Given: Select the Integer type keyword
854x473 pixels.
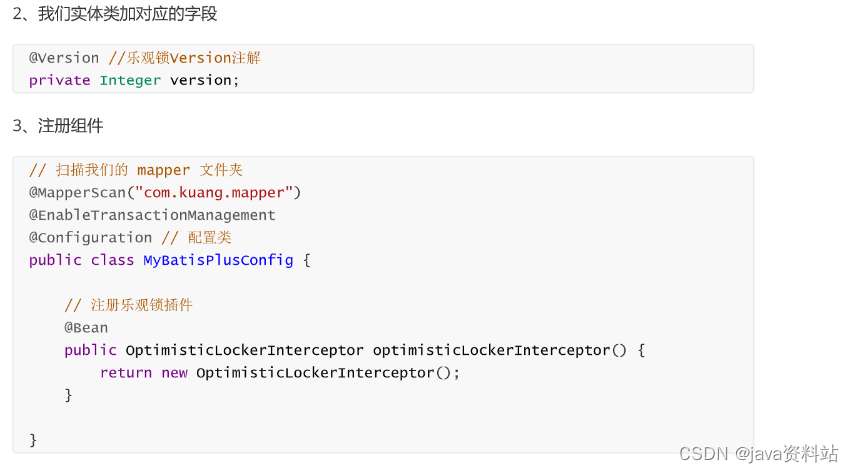Looking at the screenshot, I should click(130, 80).
